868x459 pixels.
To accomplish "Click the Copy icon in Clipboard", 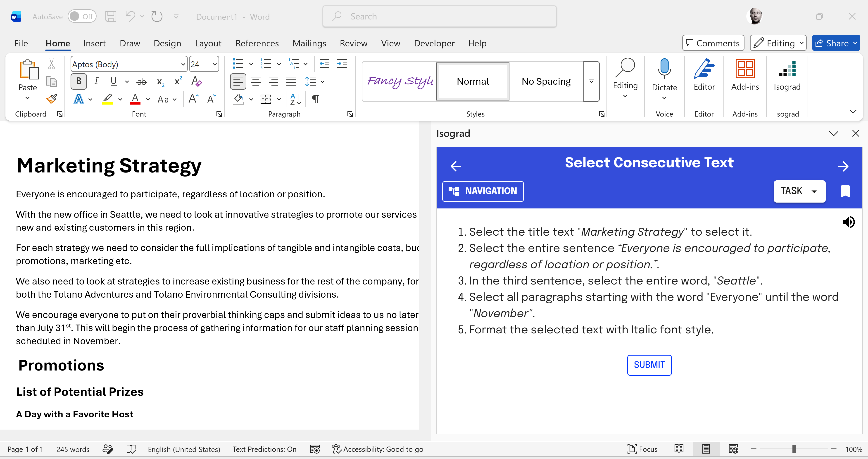I will tap(52, 81).
